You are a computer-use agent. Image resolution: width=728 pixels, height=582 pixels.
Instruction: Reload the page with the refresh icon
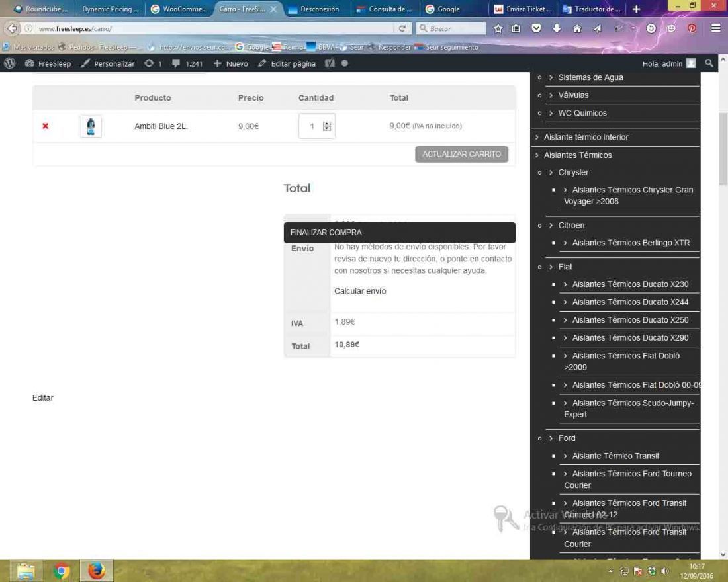[402, 29]
